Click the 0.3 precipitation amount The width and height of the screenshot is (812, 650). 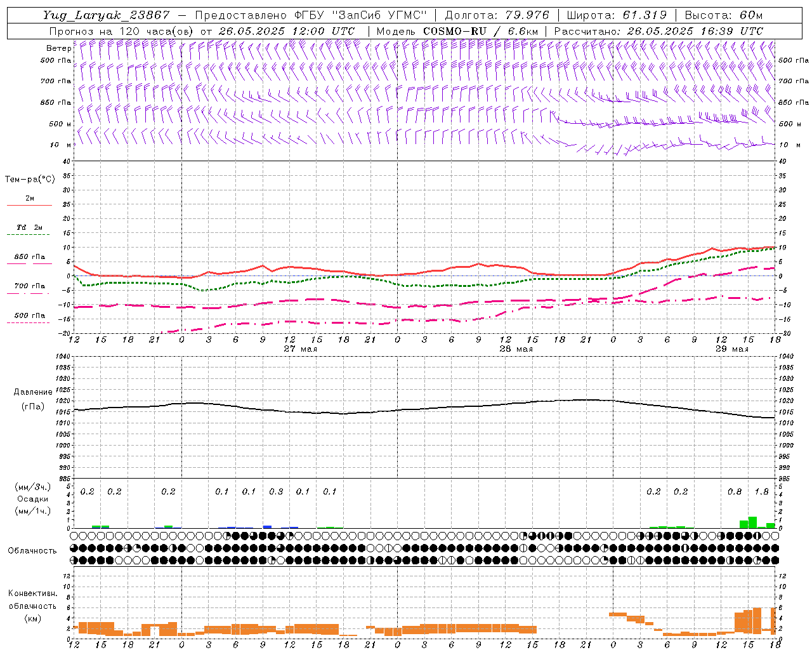click(x=276, y=492)
